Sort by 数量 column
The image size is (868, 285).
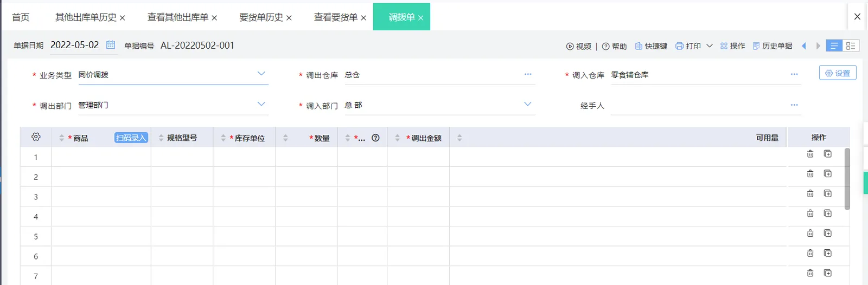(285, 138)
